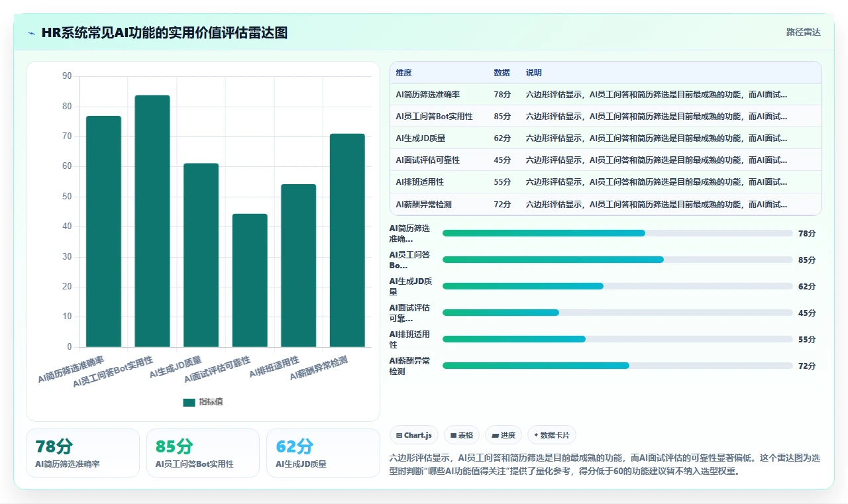Click the 78分 progress bar for AI简历筛选
Viewport: 848px width, 504px height.
coord(617,233)
